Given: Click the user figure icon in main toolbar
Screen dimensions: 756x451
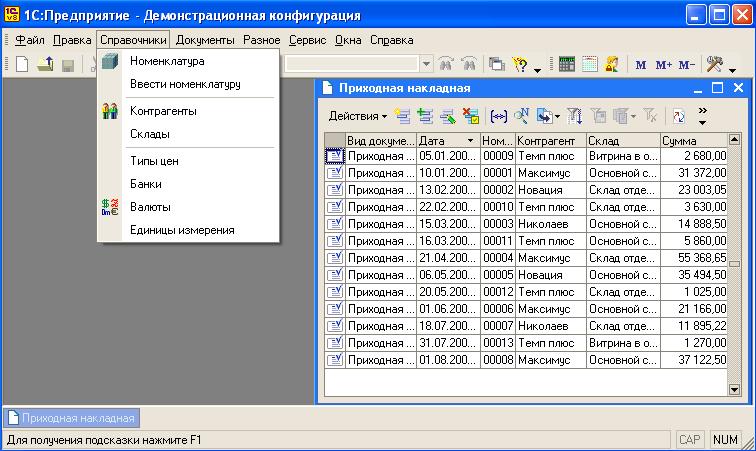Looking at the screenshot, I should pyautogui.click(x=612, y=64).
